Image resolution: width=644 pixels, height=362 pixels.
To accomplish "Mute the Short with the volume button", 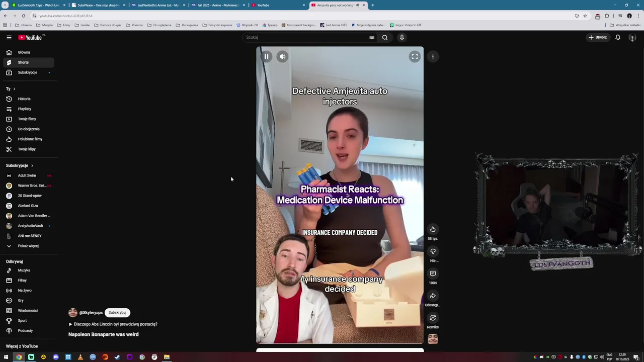I will 282,57.
